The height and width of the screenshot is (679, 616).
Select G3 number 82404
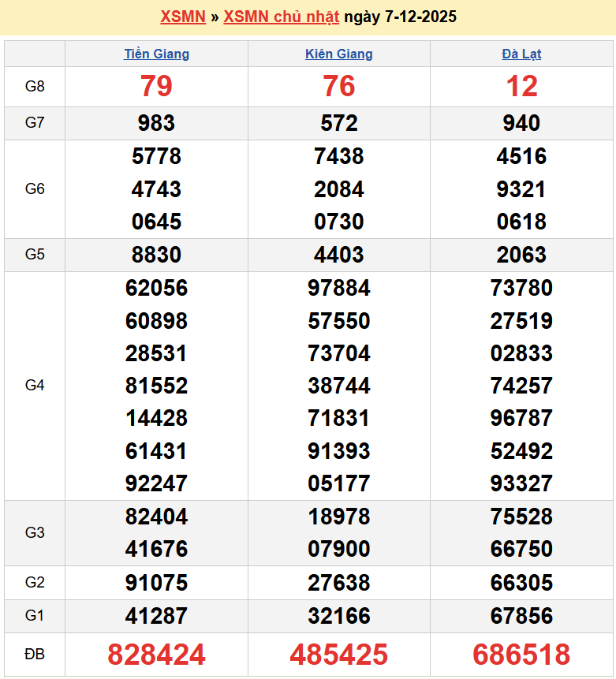[156, 517]
